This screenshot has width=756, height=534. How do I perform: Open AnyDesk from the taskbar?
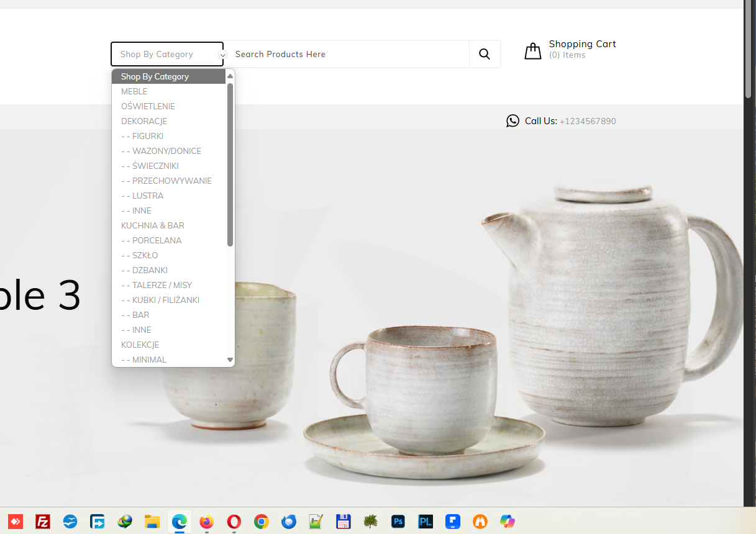coord(16,521)
